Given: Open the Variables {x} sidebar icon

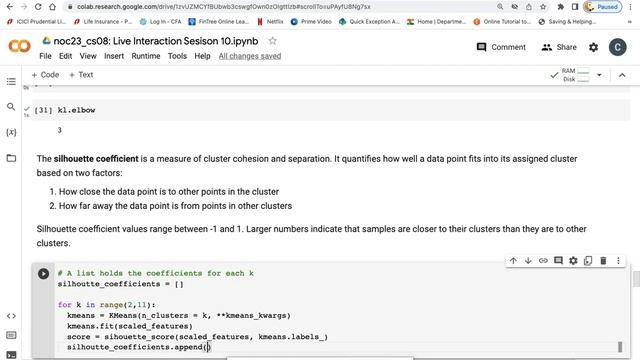Looking at the screenshot, I should 11,132.
